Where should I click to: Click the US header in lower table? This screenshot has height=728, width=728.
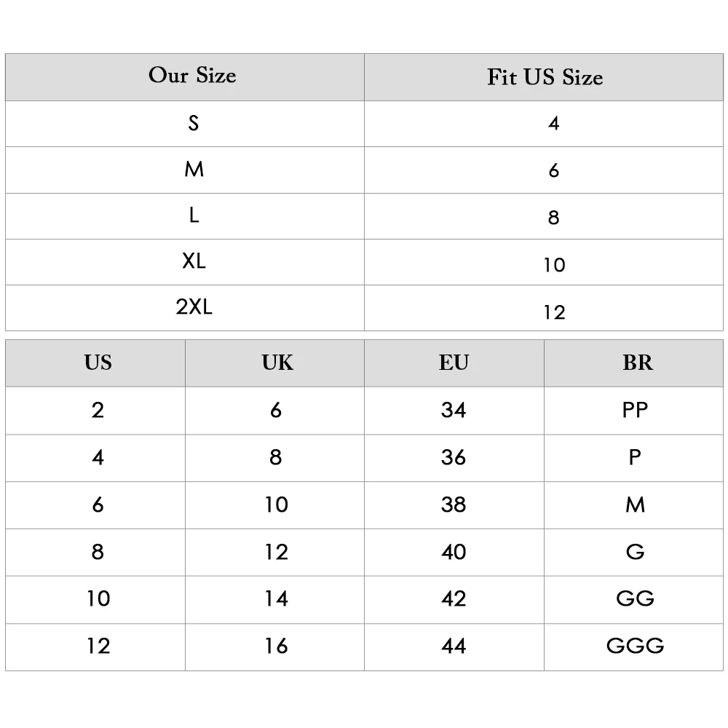pos(95,363)
